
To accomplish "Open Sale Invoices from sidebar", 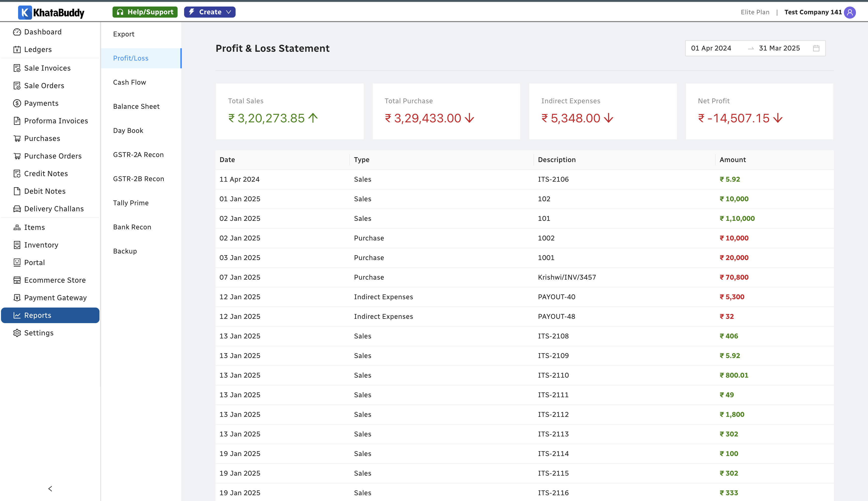I will (x=47, y=68).
